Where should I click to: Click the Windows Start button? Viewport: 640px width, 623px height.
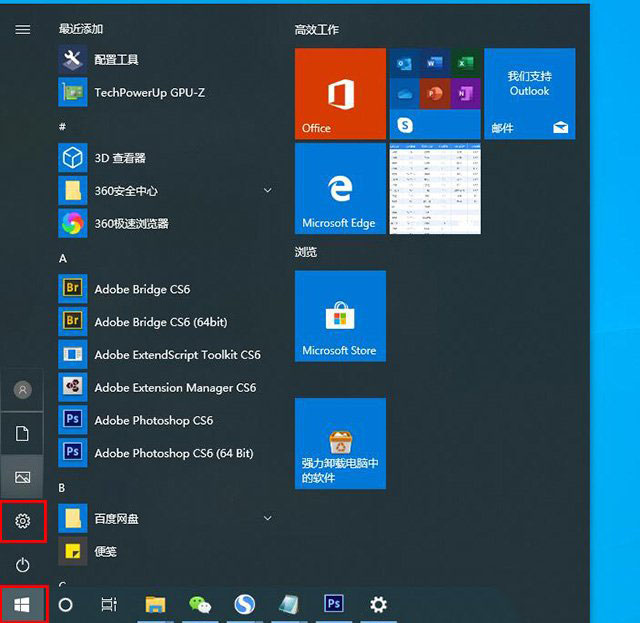click(x=22, y=605)
